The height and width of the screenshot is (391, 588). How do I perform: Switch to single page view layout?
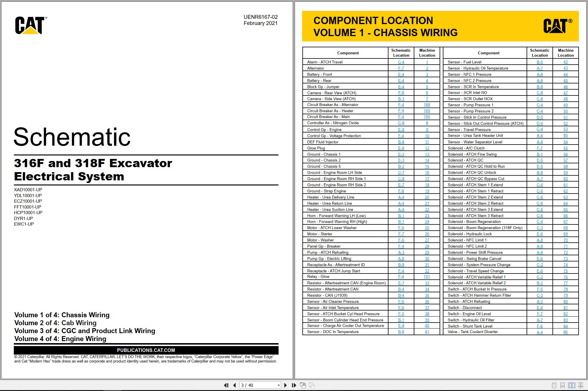(554, 385)
